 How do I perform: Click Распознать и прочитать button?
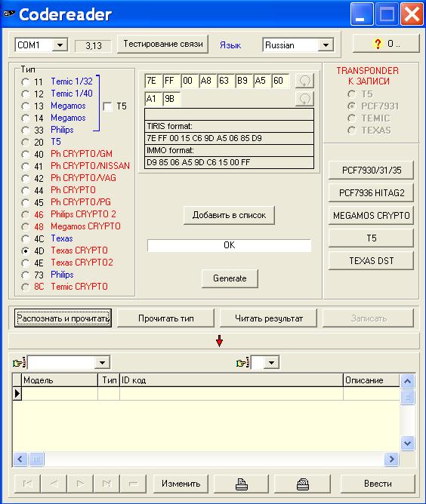tap(63, 318)
